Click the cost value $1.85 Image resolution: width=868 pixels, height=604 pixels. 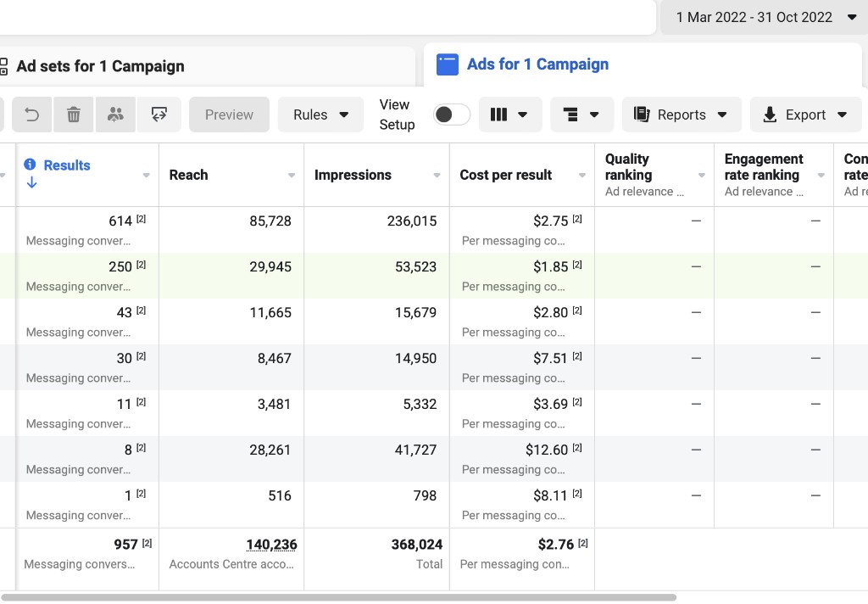click(x=551, y=267)
